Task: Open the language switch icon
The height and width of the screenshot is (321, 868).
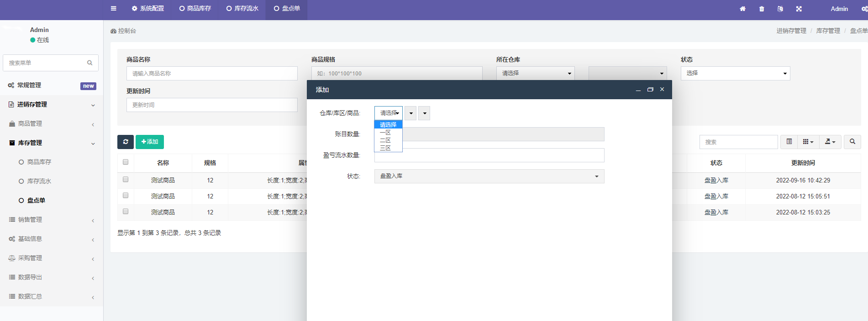Action: click(780, 9)
